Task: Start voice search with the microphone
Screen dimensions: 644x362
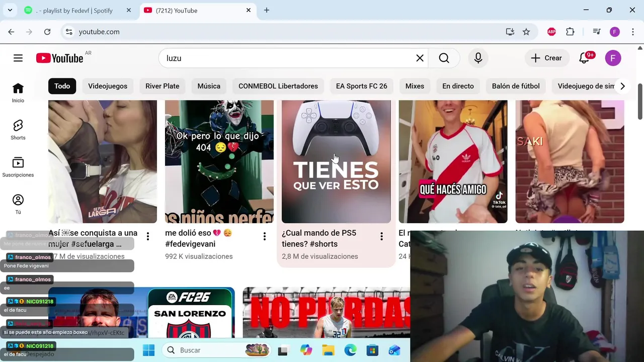Action: click(478, 58)
